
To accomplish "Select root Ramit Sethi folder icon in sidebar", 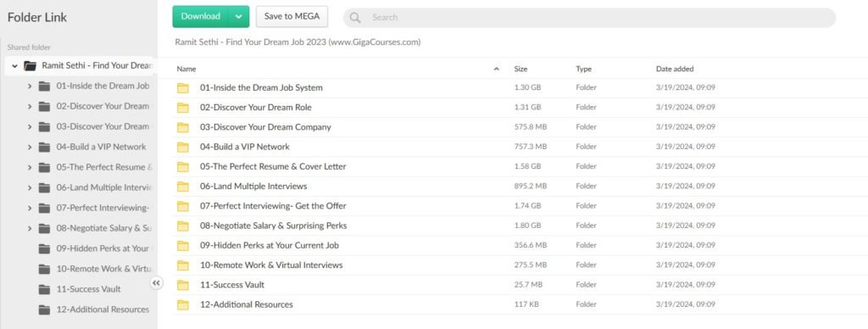I will pos(30,66).
